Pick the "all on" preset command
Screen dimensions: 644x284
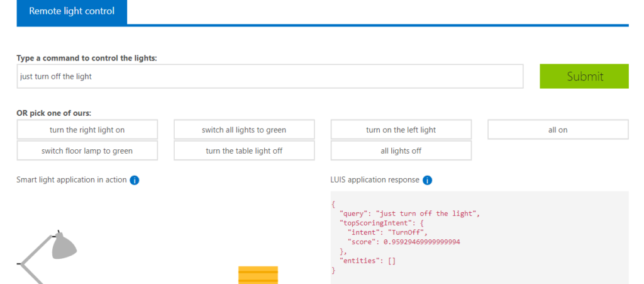point(558,130)
